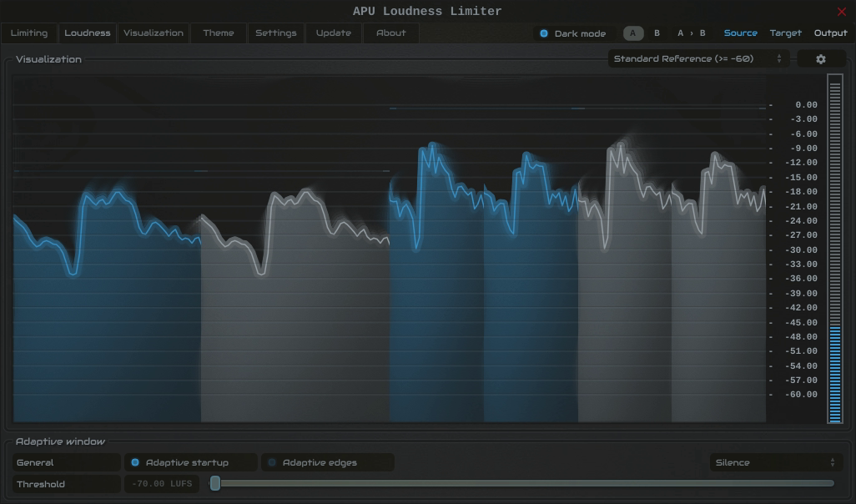Screen dimensions: 856x504
Task: Click the -60.00 scale label
Action: (x=801, y=395)
